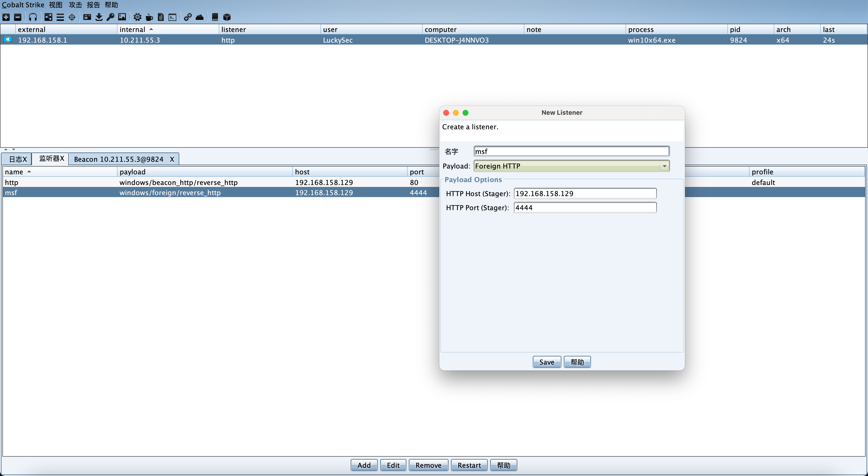868x476 pixels.
Task: Click the crosshair targets icon
Action: (x=72, y=17)
